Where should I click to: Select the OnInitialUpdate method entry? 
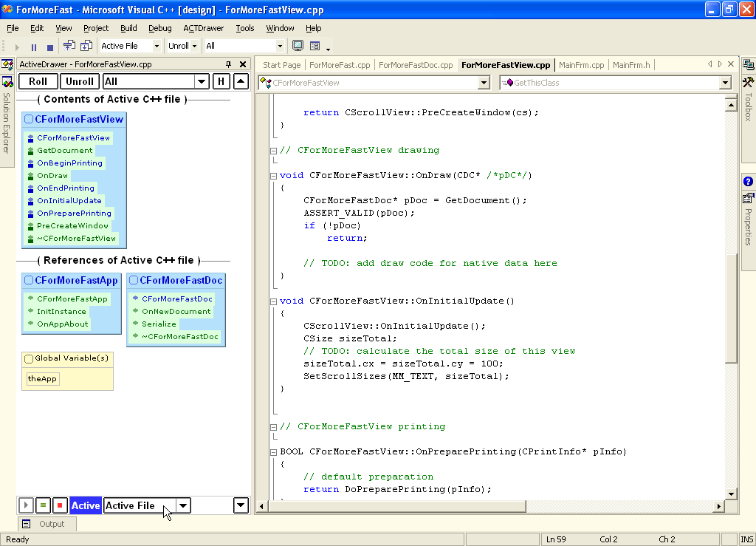point(69,201)
